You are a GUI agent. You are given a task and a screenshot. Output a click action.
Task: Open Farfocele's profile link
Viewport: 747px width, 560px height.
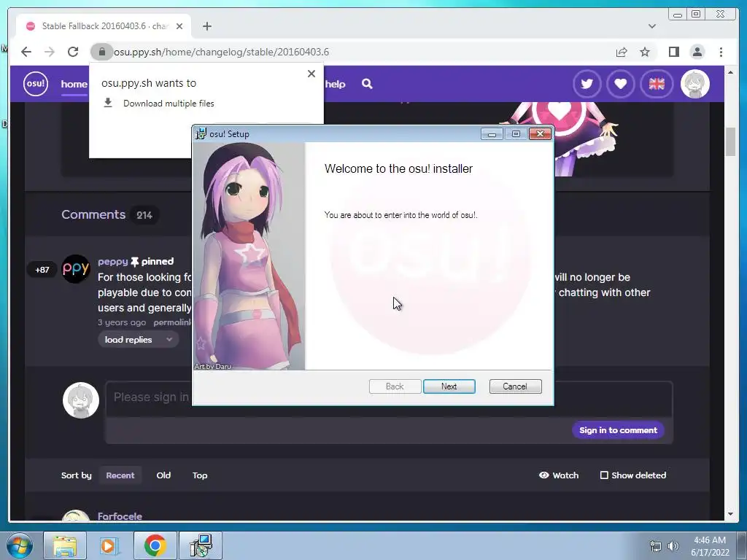[120, 516]
